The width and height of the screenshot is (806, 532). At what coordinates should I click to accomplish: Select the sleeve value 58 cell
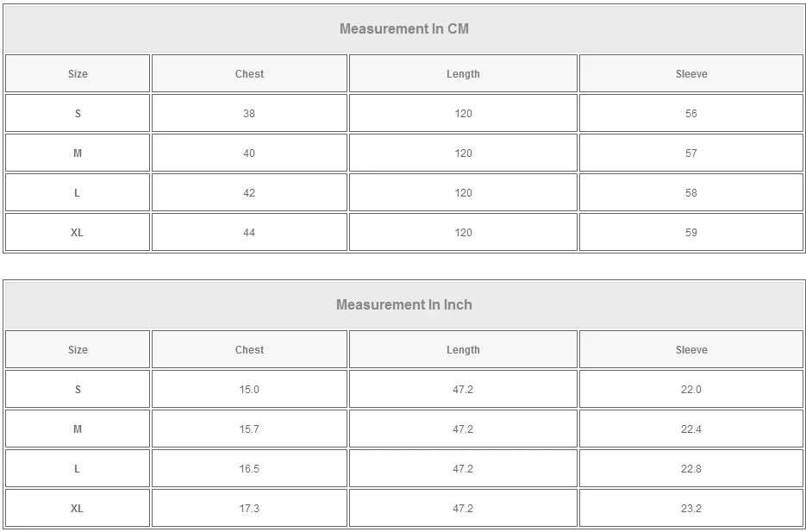pyautogui.click(x=690, y=193)
